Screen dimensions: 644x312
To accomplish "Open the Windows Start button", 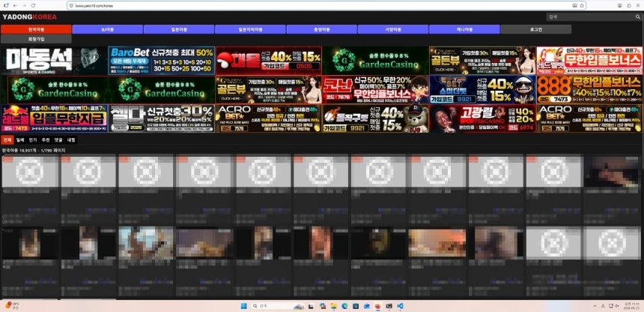I will (243, 306).
